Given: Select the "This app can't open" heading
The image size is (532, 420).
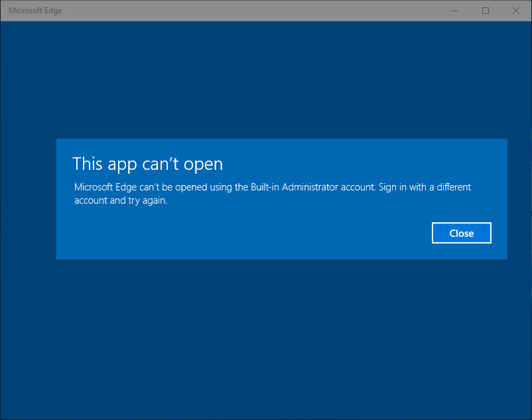Looking at the screenshot, I should 147,164.
